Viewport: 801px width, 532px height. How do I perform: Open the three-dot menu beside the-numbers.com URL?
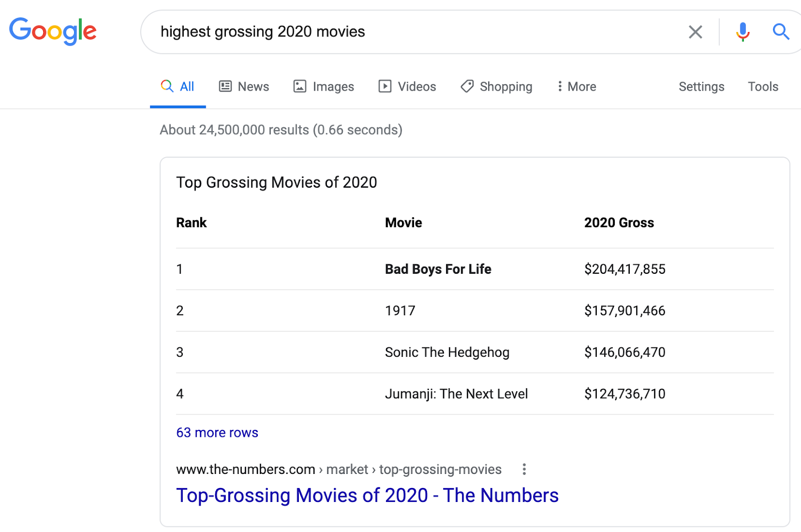(524, 469)
